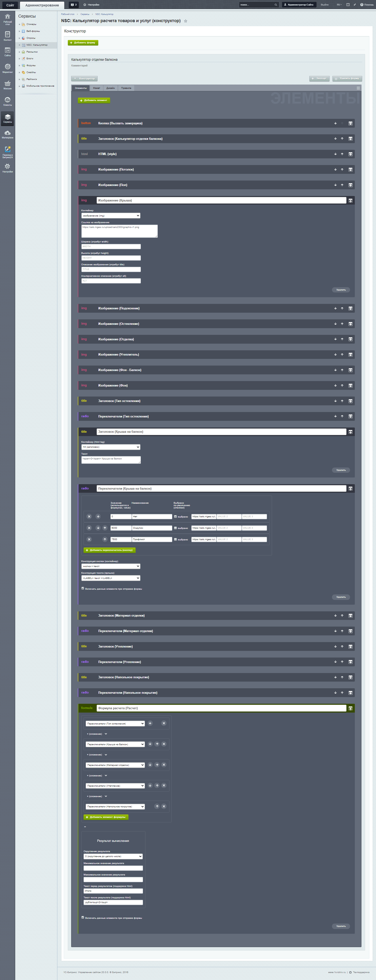
Task: Add page to favorites with star icon
Action: coord(186,21)
